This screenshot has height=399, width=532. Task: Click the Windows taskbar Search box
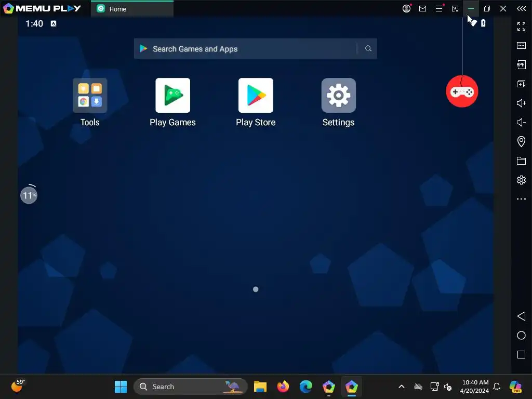[x=190, y=387]
